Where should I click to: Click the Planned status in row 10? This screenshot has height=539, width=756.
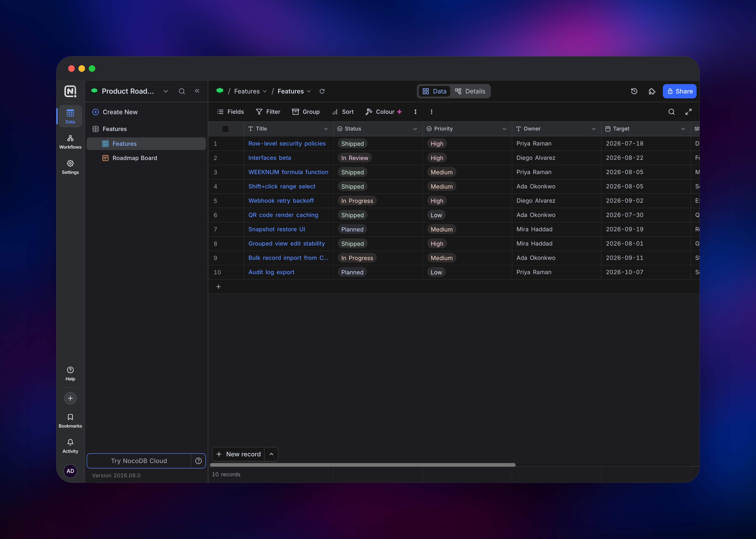(x=352, y=272)
